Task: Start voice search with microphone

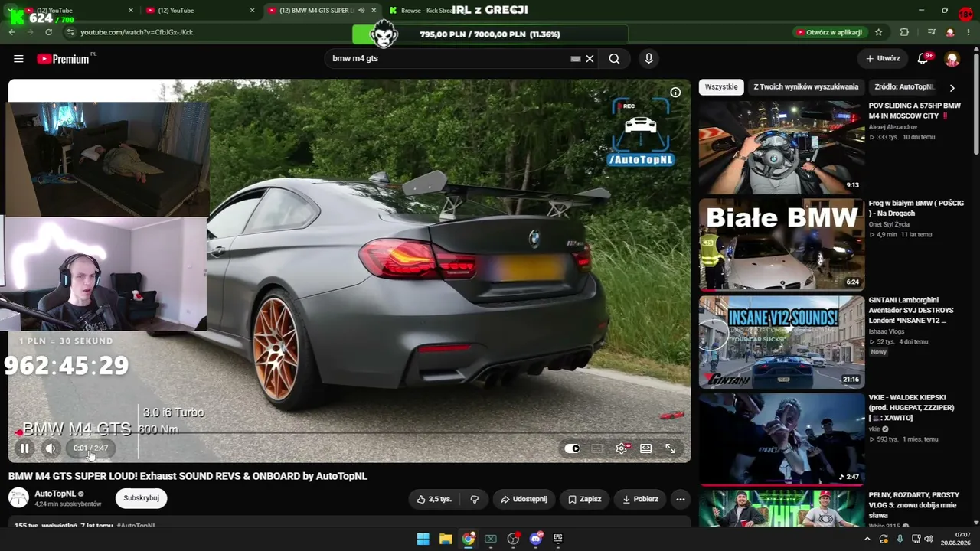Action: point(648,59)
